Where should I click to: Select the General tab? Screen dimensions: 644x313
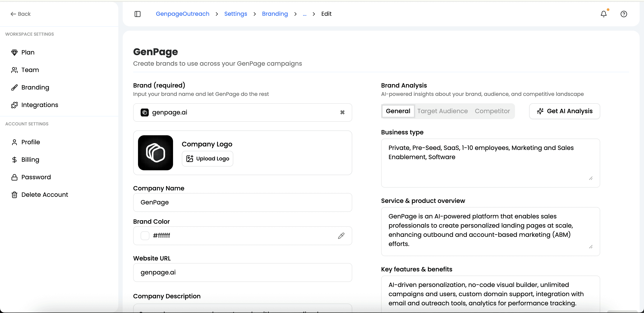[x=398, y=111]
